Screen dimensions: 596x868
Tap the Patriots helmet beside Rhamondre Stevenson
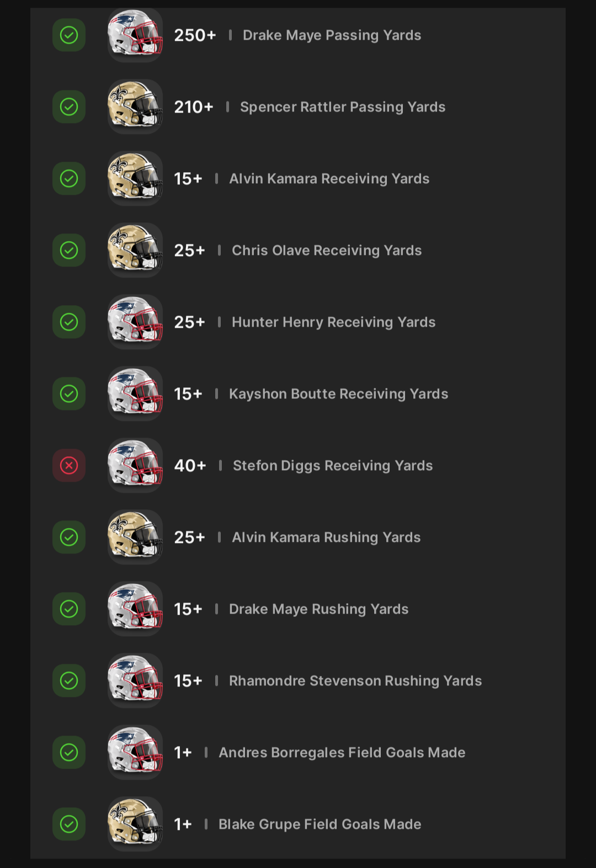click(x=135, y=680)
